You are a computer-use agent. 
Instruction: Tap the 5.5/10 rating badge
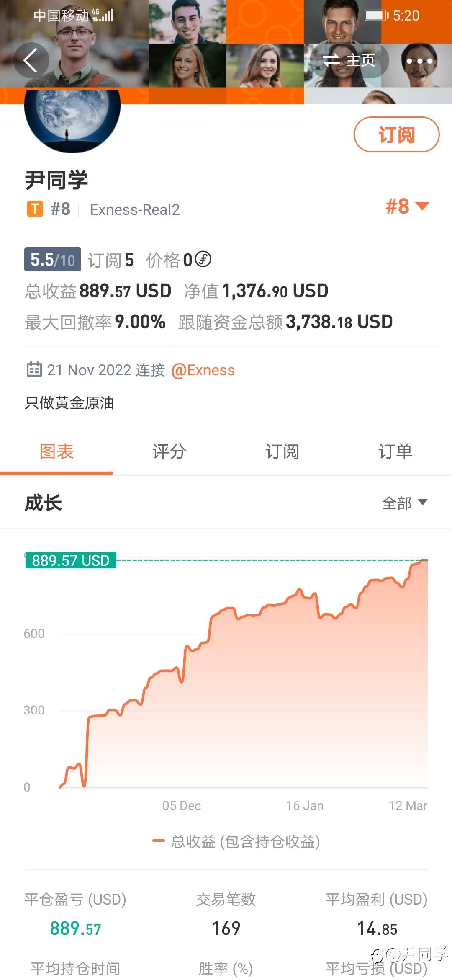pos(53,260)
